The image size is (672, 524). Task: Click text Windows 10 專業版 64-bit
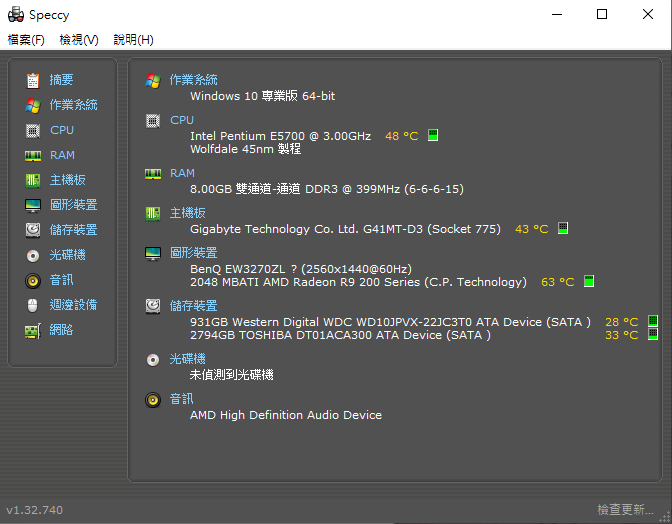pyautogui.click(x=263, y=96)
